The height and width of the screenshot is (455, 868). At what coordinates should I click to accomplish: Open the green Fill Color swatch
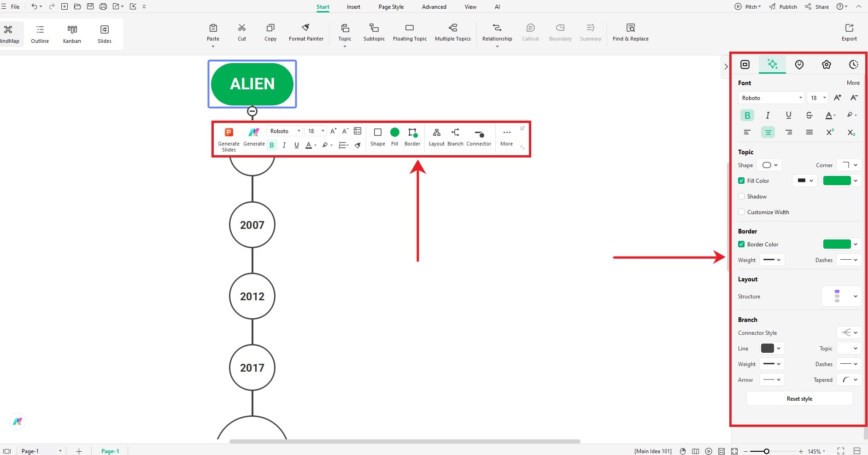pyautogui.click(x=841, y=181)
